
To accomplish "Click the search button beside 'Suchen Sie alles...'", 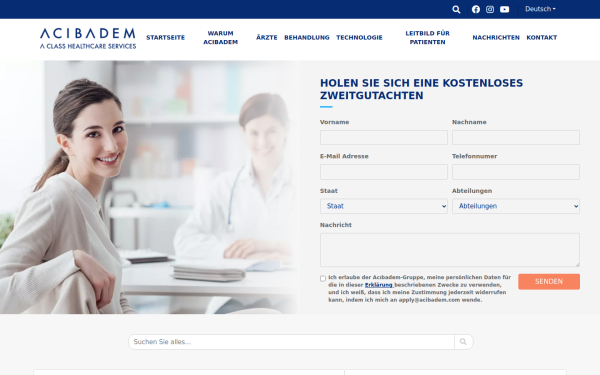I will coord(463,342).
